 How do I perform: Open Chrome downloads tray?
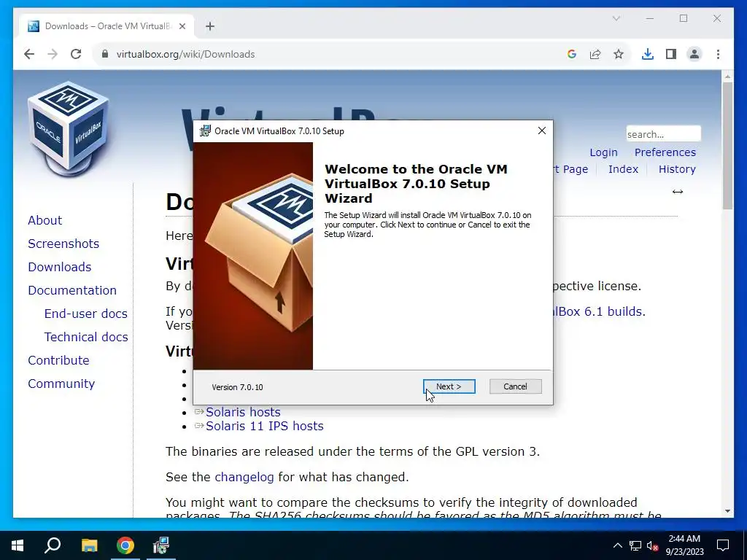[648, 54]
